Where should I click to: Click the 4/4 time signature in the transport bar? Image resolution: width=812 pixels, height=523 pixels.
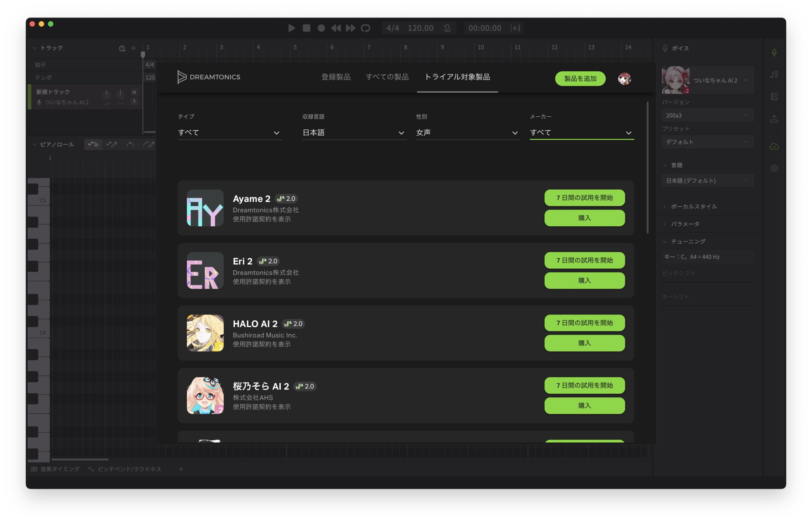393,28
